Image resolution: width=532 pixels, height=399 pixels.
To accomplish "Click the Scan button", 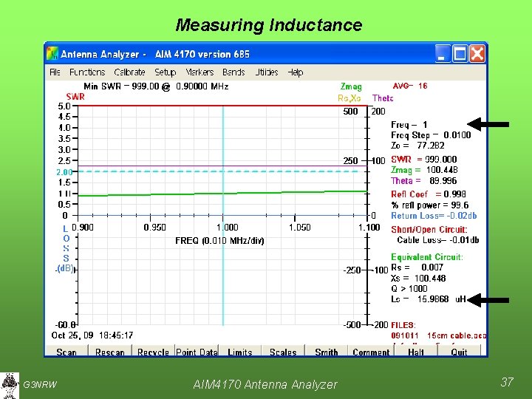I will click(x=66, y=351).
